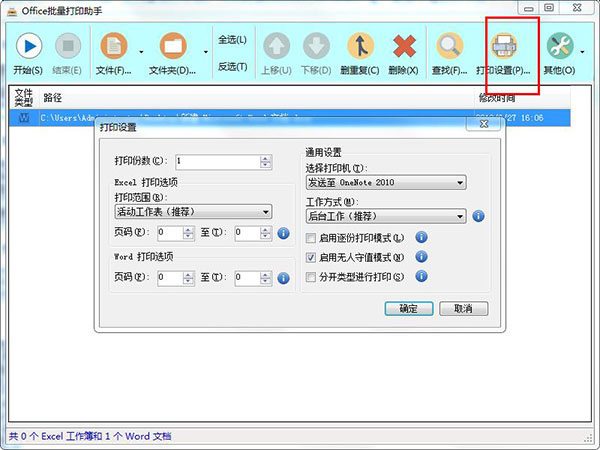Click info icon beside 分开类型进行打印
Screen dimensions: 600x450
coord(421,276)
